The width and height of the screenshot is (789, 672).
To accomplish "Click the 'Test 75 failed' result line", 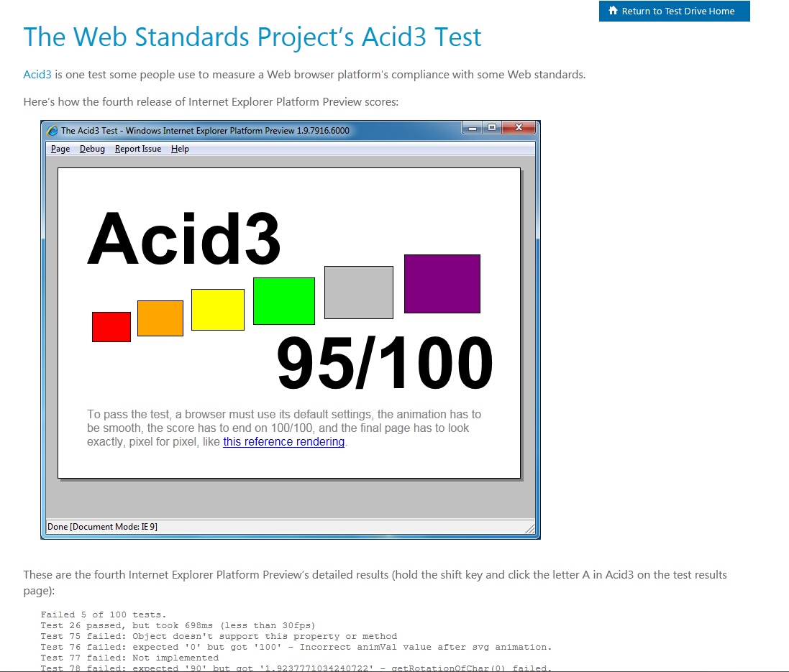I will [219, 636].
